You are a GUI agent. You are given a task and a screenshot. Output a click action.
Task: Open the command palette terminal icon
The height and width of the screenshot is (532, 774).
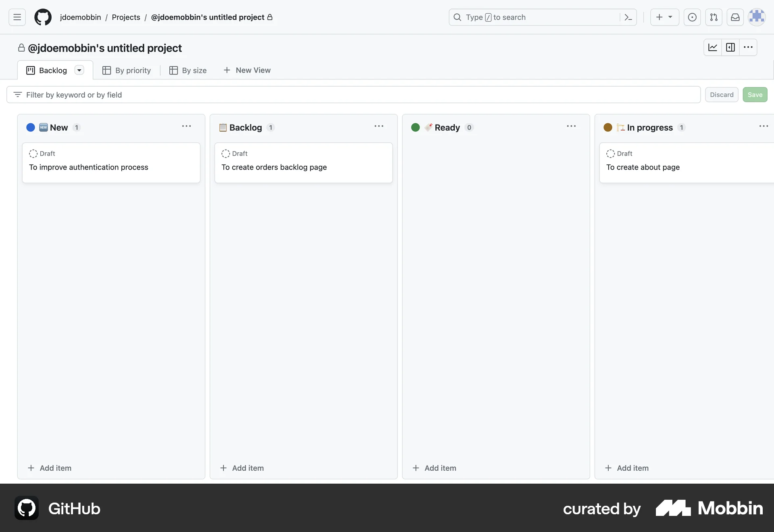[628, 17]
